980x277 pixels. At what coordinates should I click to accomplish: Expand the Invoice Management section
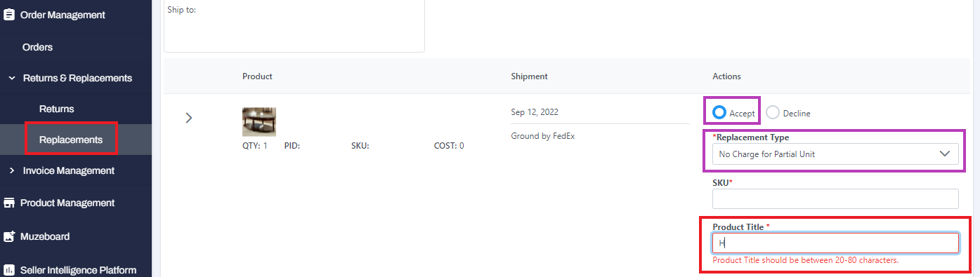coord(12,170)
